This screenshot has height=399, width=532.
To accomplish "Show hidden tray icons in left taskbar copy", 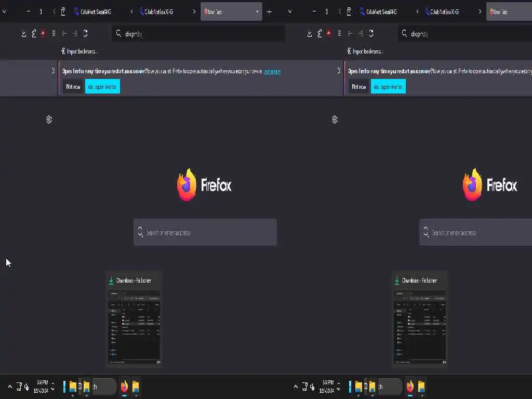I will click(10, 387).
